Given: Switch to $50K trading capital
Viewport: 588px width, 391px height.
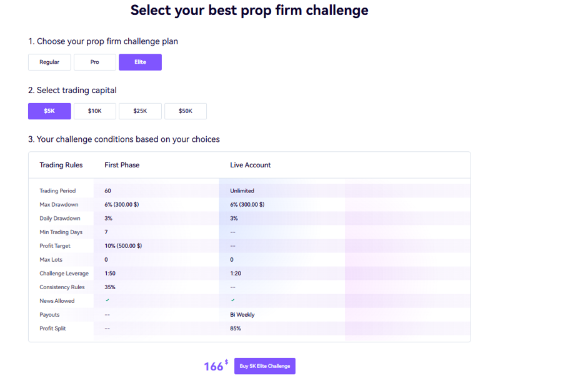Looking at the screenshot, I should coord(186,111).
